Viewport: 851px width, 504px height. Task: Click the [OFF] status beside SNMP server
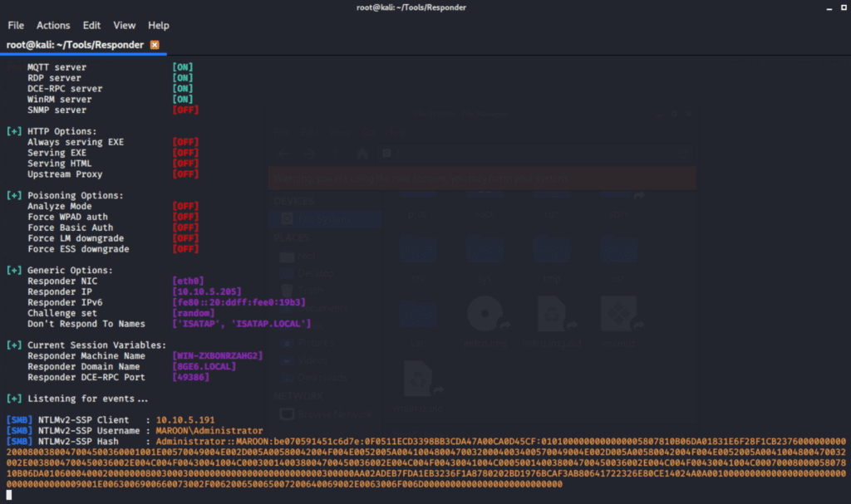(185, 110)
